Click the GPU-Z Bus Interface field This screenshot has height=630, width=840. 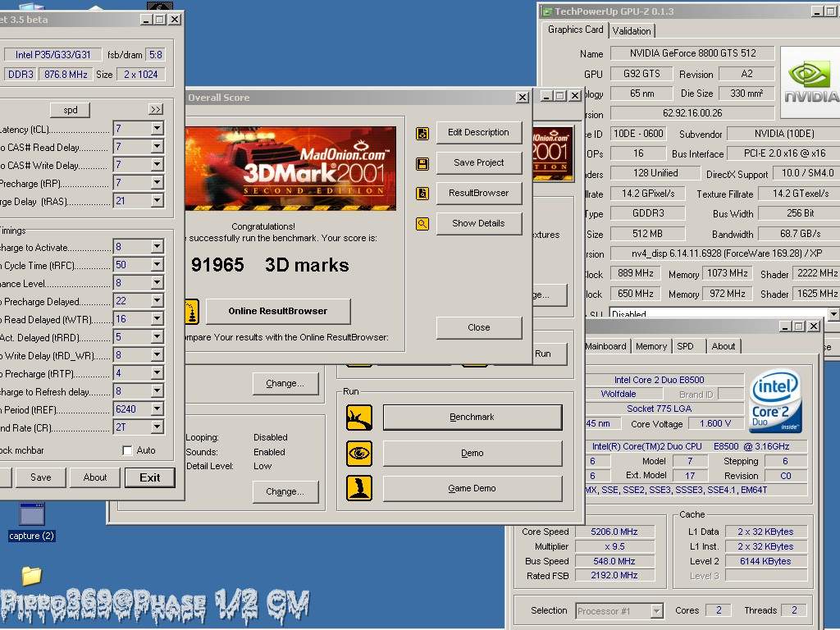pos(784,153)
